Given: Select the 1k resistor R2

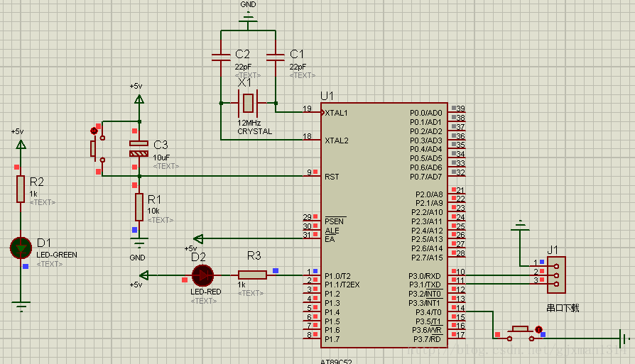Looking at the screenshot, I should pyautogui.click(x=21, y=189).
